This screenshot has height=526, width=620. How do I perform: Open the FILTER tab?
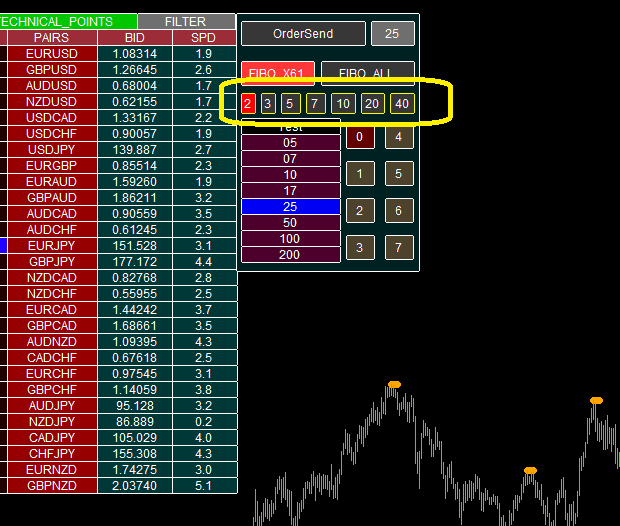click(x=186, y=21)
